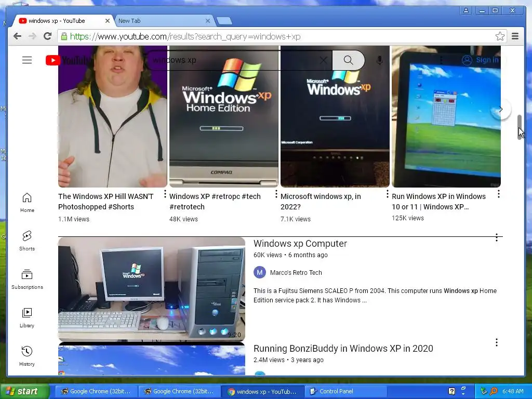Show next Shorts with the right arrow
This screenshot has height=399, width=532.
click(501, 109)
